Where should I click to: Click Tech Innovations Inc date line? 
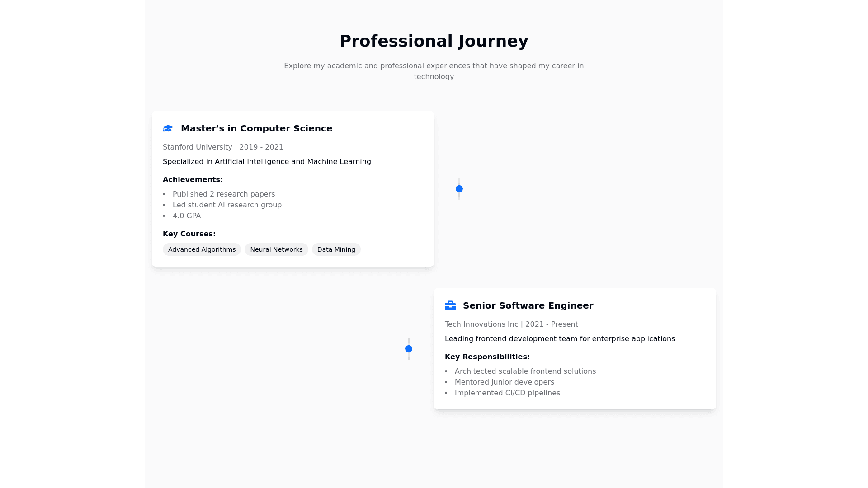511,324
